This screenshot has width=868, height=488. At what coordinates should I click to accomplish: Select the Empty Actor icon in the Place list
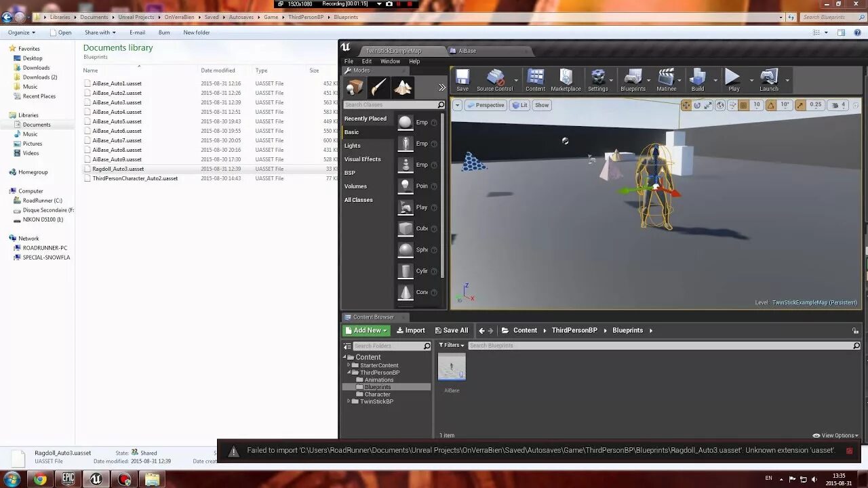click(x=405, y=122)
